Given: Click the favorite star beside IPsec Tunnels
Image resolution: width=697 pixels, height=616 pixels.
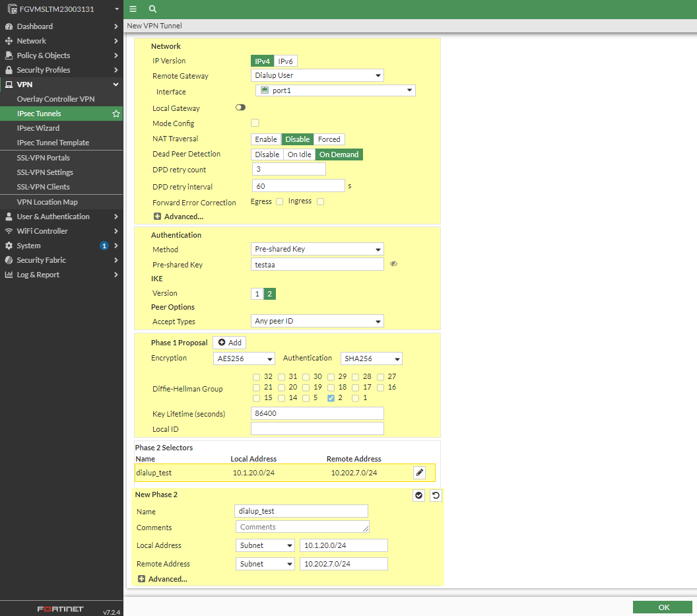Looking at the screenshot, I should pos(116,114).
